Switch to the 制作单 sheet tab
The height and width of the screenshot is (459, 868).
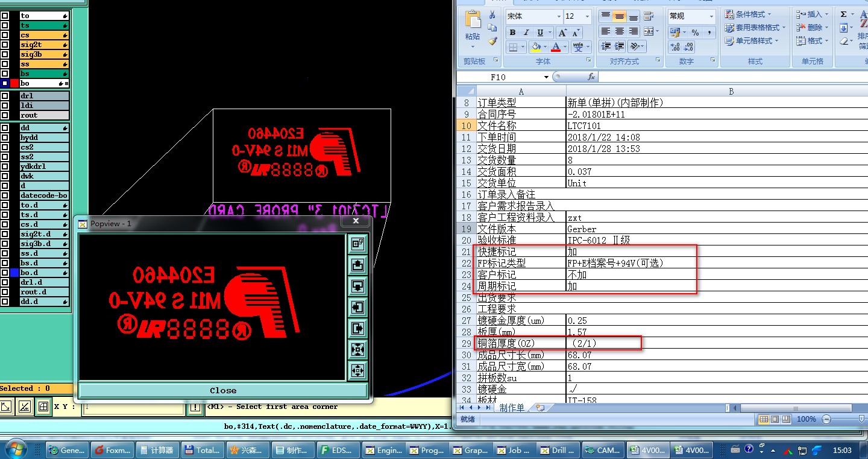point(512,408)
